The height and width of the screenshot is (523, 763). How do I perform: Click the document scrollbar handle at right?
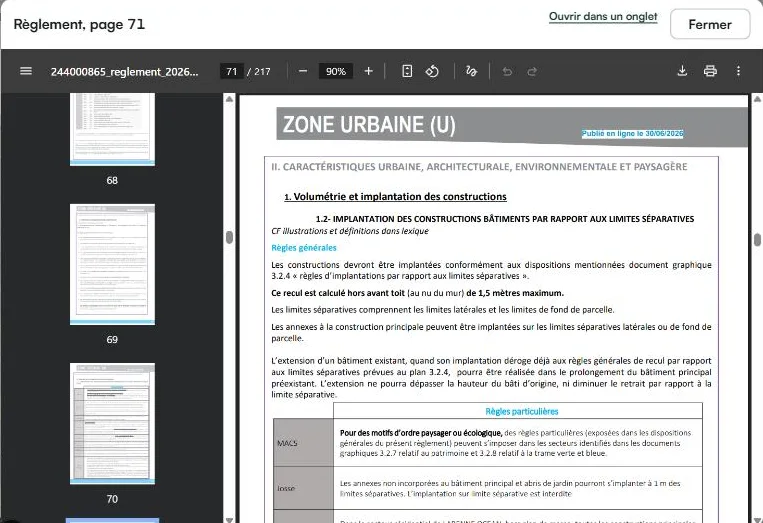coord(758,240)
